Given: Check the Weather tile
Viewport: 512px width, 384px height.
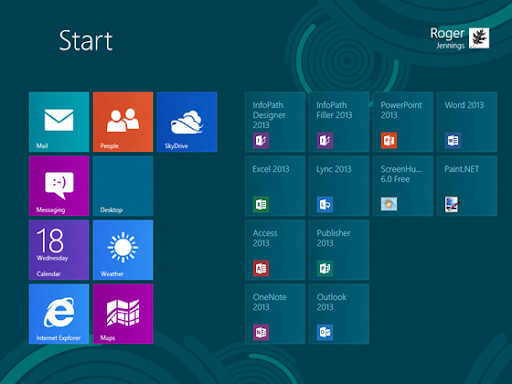Looking at the screenshot, I should click(123, 250).
